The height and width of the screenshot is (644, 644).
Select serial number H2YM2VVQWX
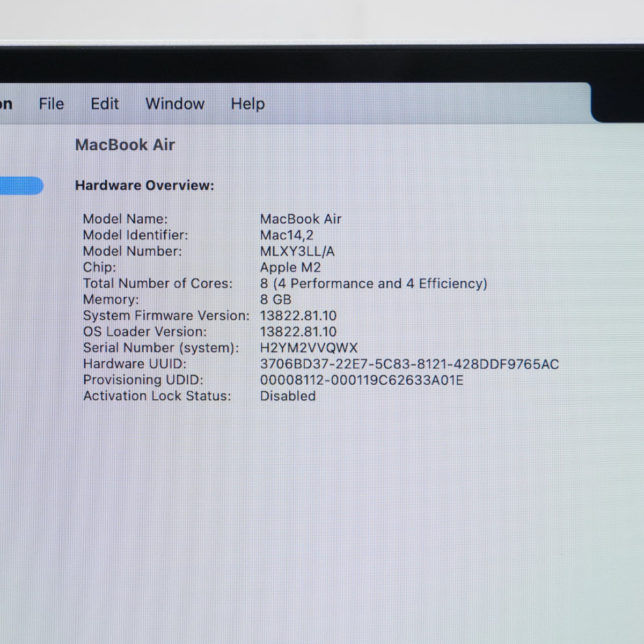click(x=309, y=348)
